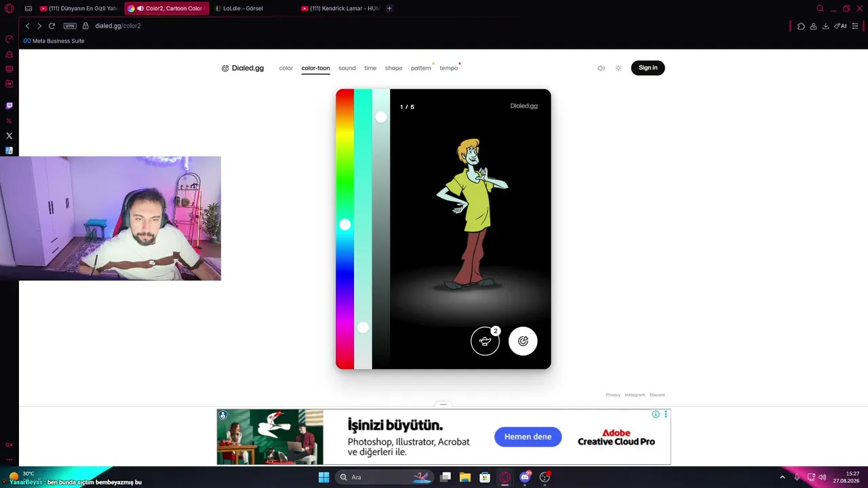
Task: Show site security lock info
Action: pos(85,26)
